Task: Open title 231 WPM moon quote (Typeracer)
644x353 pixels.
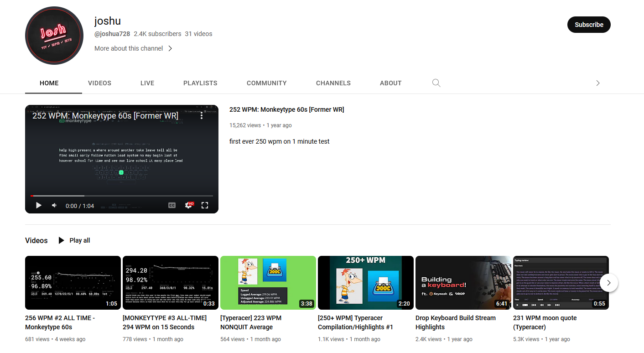Action: point(545,322)
